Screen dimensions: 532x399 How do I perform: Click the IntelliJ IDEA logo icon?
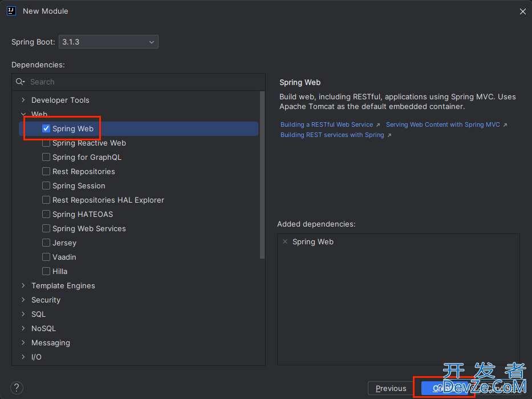click(x=11, y=11)
